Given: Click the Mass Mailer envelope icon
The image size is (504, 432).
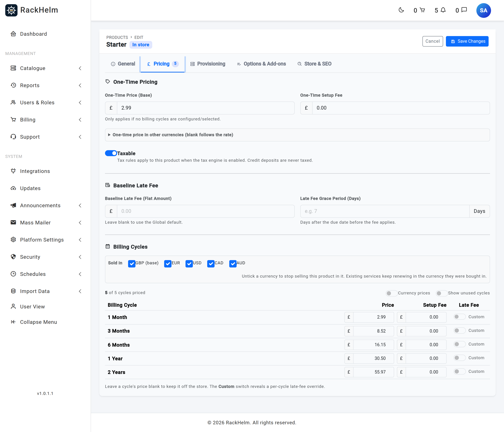Looking at the screenshot, I should pos(13,223).
